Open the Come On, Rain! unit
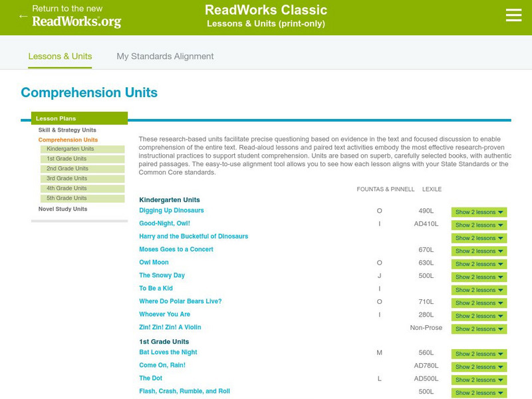 pos(162,365)
